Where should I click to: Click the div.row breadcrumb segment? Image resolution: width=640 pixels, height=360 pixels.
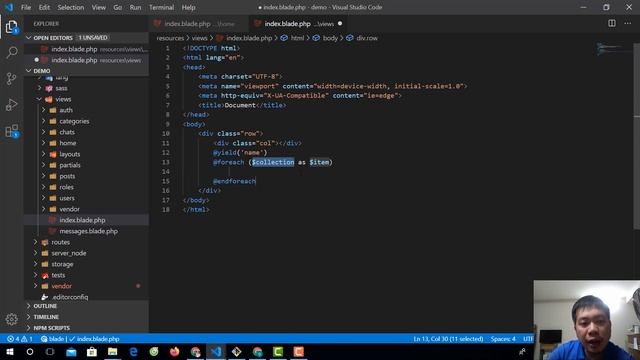pos(362,38)
